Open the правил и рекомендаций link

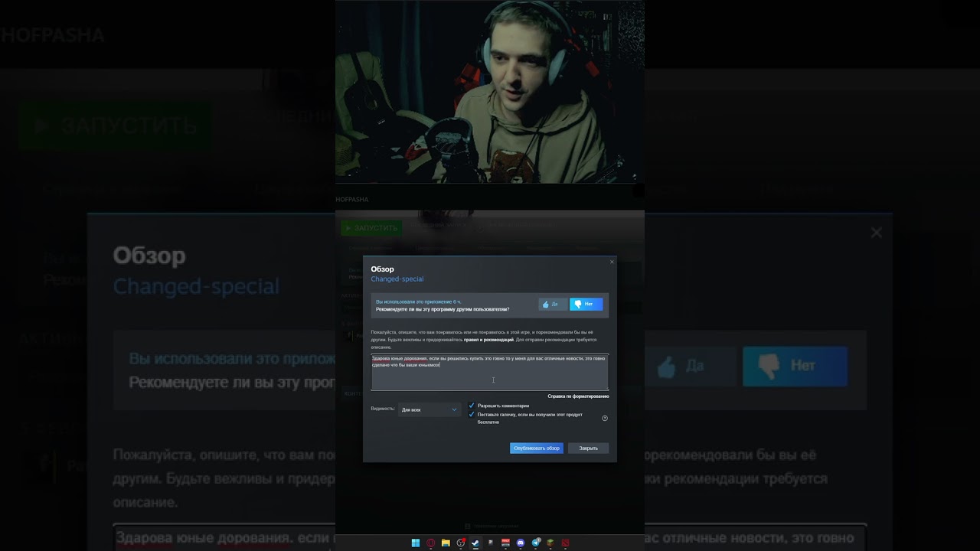(488, 339)
